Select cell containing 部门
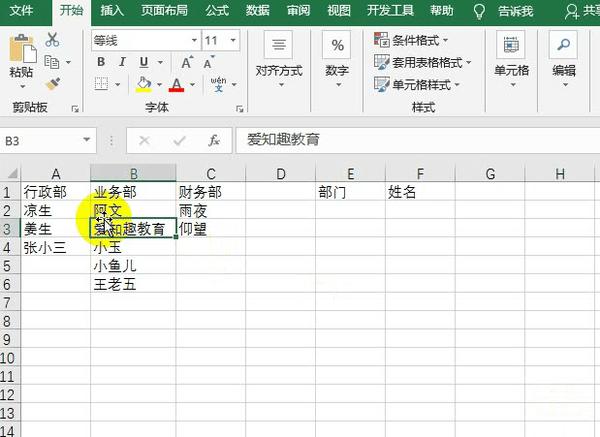The width and height of the screenshot is (600, 437). pyautogui.click(x=351, y=192)
